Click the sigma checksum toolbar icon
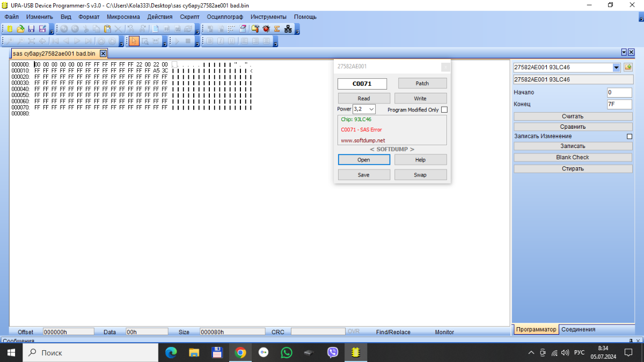 click(277, 28)
